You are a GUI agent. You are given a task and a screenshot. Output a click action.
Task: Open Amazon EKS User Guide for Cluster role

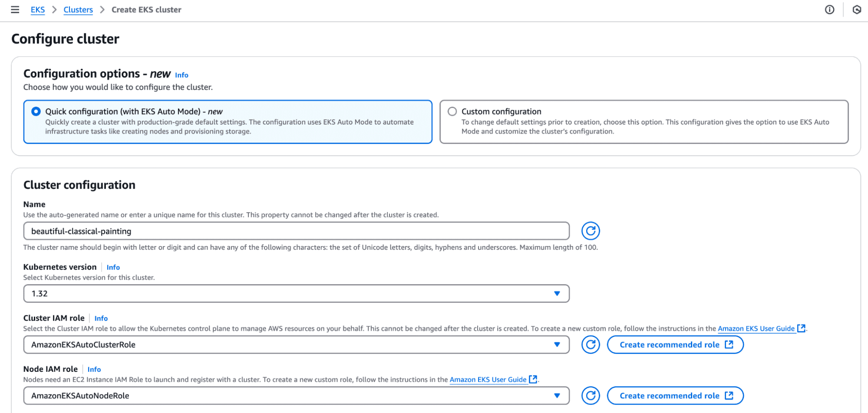[756, 328]
